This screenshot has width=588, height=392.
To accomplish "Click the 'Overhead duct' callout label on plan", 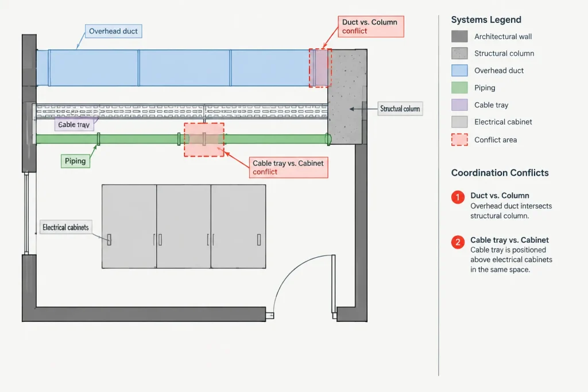I will (113, 31).
